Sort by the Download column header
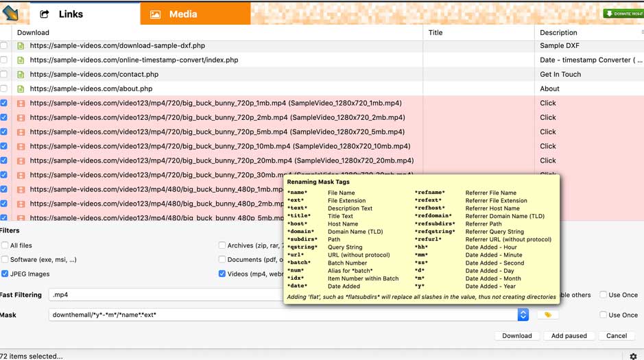The image size is (644, 360). click(x=33, y=32)
